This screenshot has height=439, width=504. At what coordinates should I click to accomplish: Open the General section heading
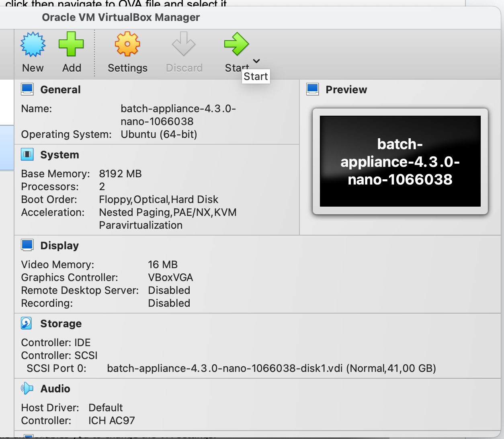pos(61,90)
